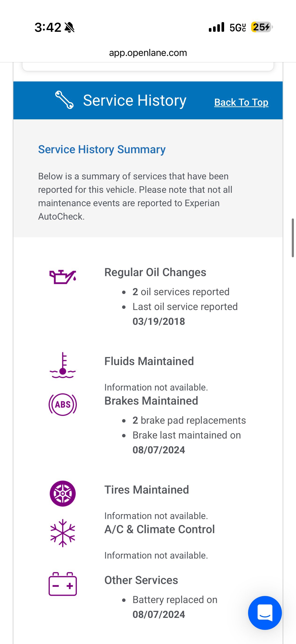Tap the app.openlane.com address bar
The height and width of the screenshot is (644, 296).
coord(148,53)
